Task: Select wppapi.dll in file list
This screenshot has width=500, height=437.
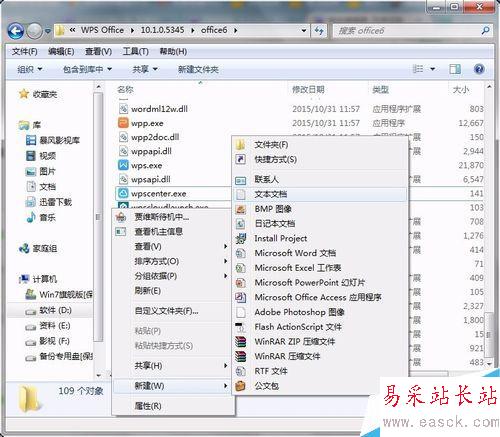Action: pyautogui.click(x=151, y=151)
